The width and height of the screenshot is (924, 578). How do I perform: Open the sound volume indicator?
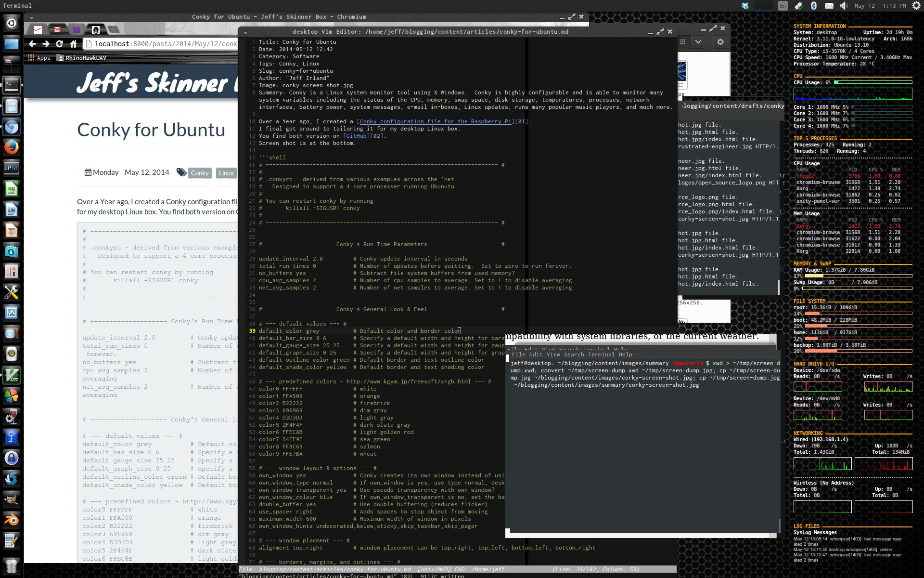point(844,6)
